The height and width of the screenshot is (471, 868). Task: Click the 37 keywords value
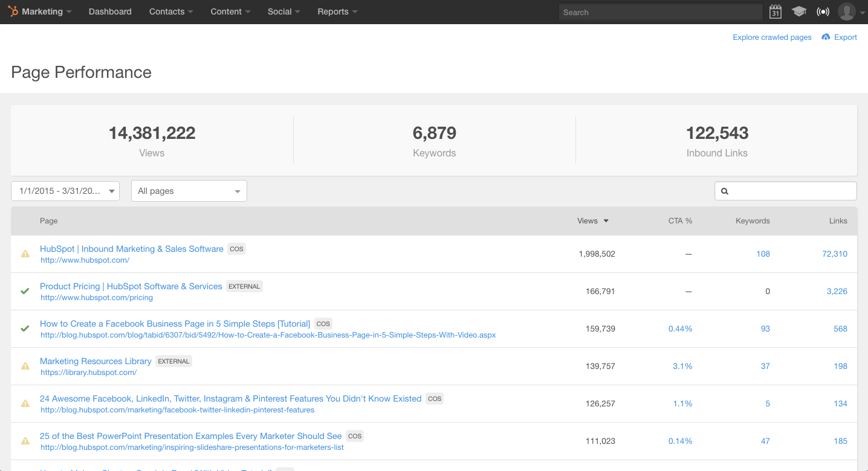[765, 366]
